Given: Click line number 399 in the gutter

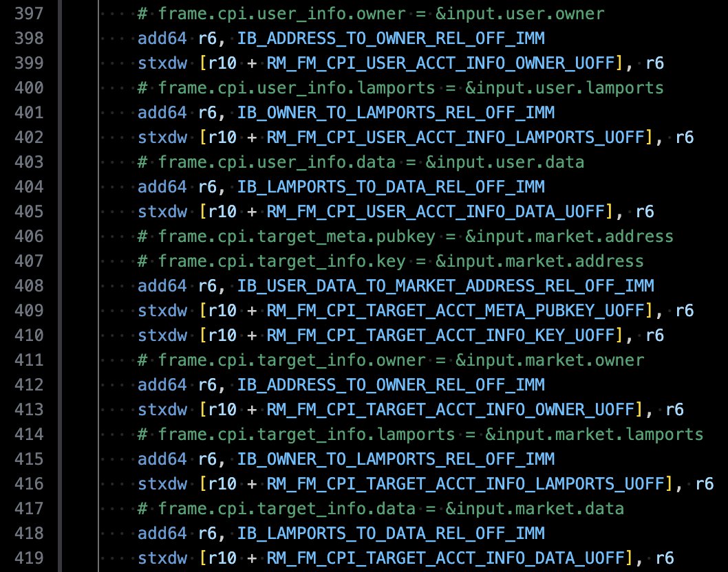Looking at the screenshot, I should click(x=29, y=63).
